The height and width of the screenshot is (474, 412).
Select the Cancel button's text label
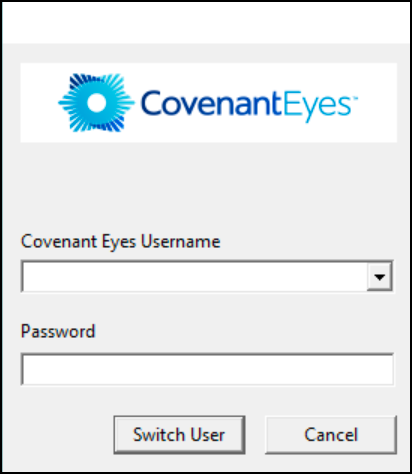[x=331, y=435]
